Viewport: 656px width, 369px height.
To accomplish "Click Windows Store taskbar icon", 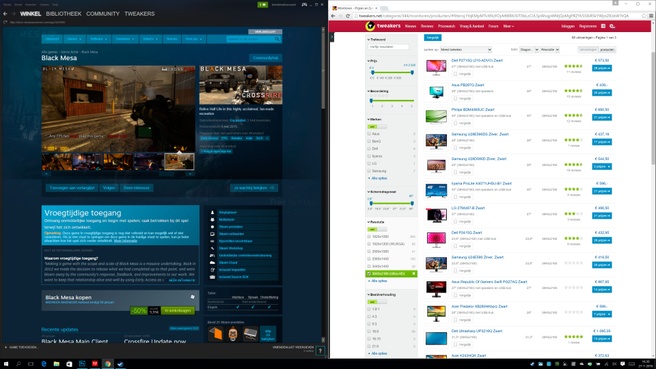I will (x=69, y=364).
